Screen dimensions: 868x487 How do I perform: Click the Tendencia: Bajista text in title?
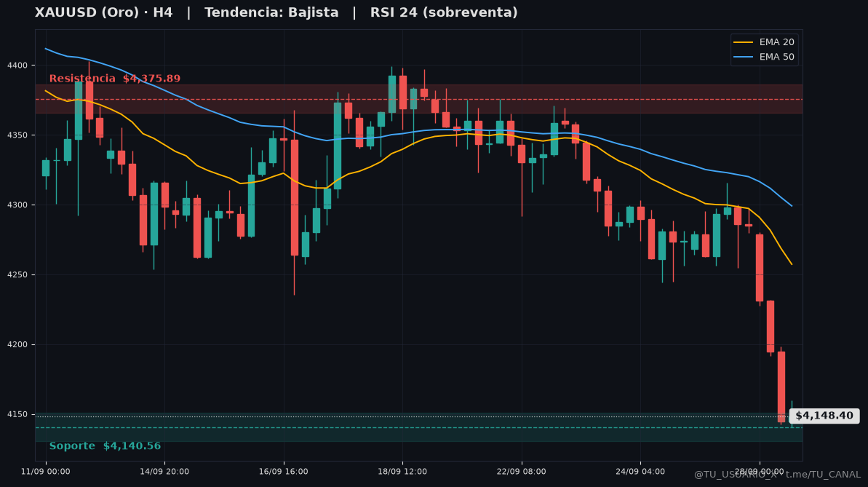[271, 12]
